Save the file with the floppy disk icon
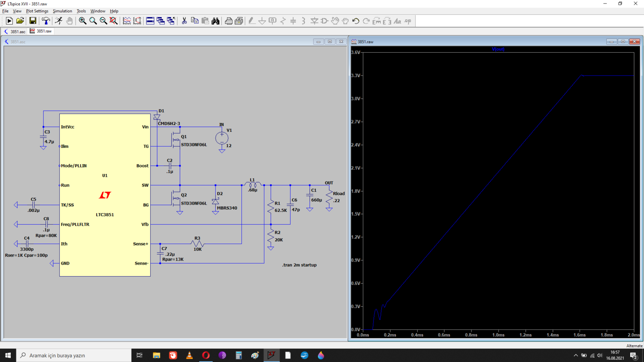Screen dimensions: 644x362 click(x=33, y=21)
